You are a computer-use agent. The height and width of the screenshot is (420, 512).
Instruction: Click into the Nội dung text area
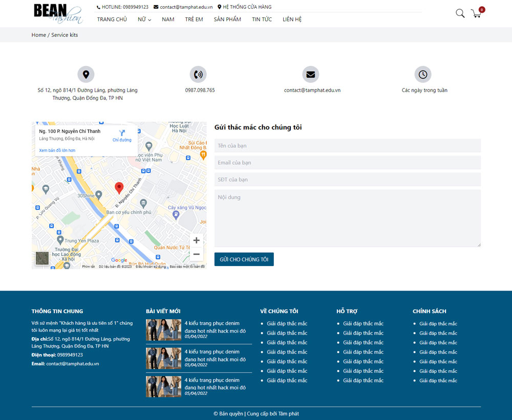tap(347, 218)
